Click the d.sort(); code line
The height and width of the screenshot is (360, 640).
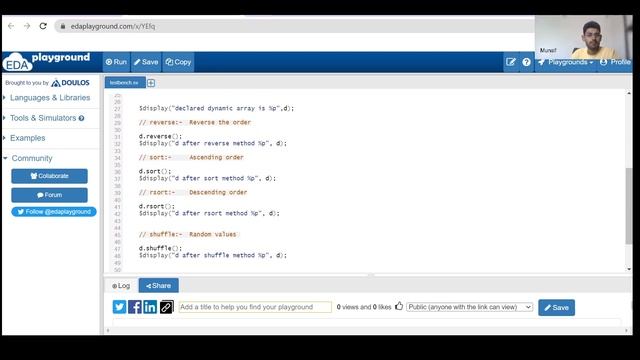(155, 171)
